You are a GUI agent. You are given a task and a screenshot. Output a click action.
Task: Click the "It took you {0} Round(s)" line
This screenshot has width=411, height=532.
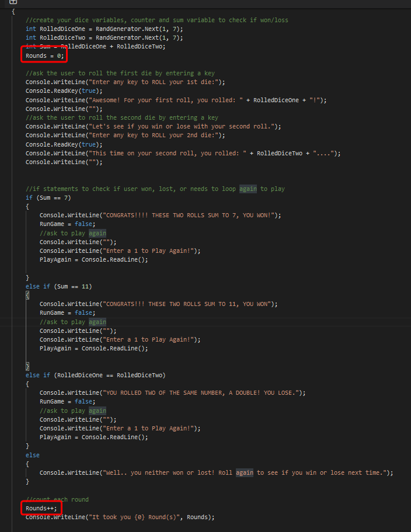tap(120, 517)
